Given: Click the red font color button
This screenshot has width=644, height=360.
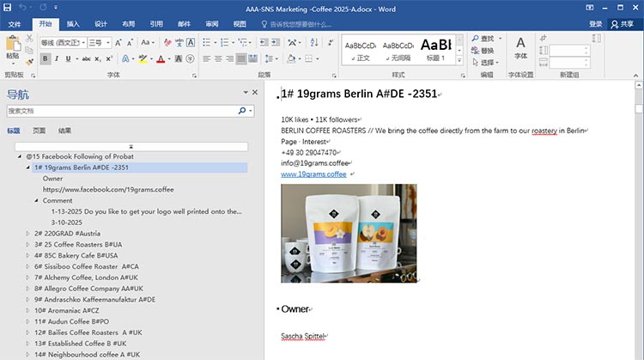Looking at the screenshot, I should tap(161, 58).
